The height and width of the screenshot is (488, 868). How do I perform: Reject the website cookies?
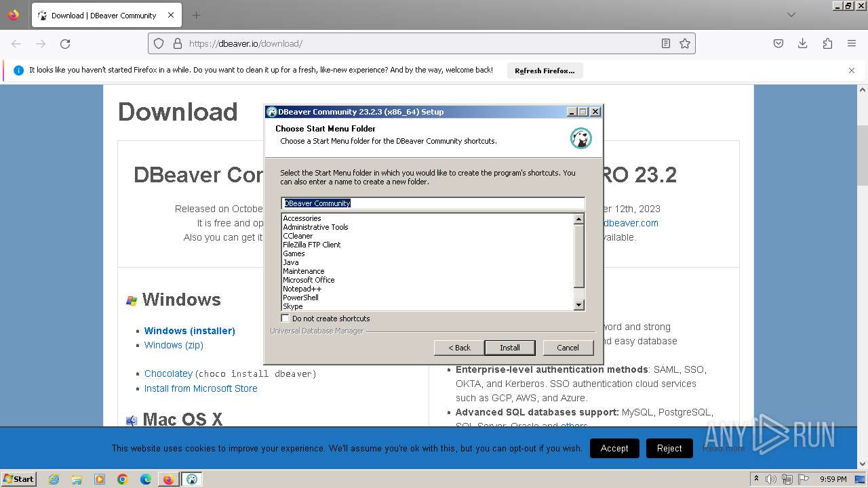point(669,448)
